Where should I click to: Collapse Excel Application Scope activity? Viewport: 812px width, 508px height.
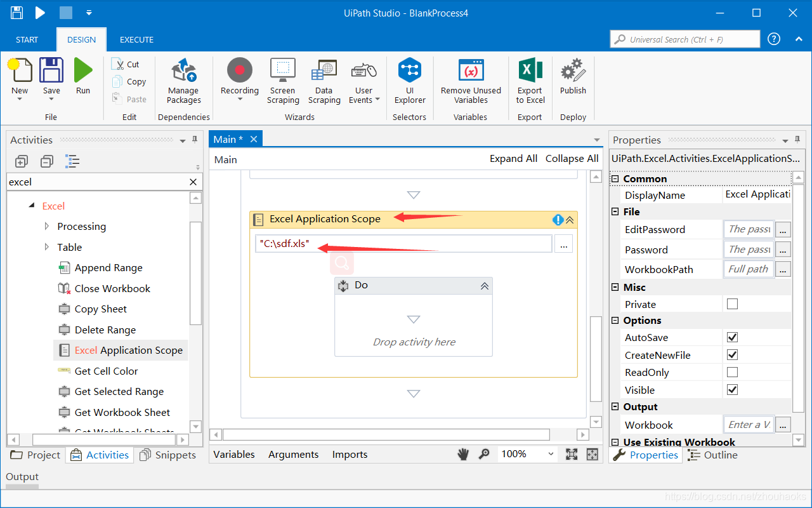(x=570, y=220)
